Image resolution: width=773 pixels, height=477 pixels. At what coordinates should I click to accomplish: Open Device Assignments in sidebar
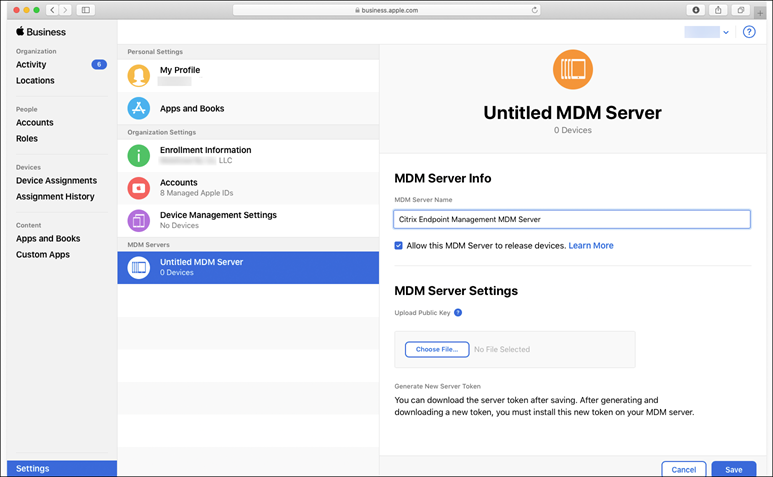click(x=56, y=181)
